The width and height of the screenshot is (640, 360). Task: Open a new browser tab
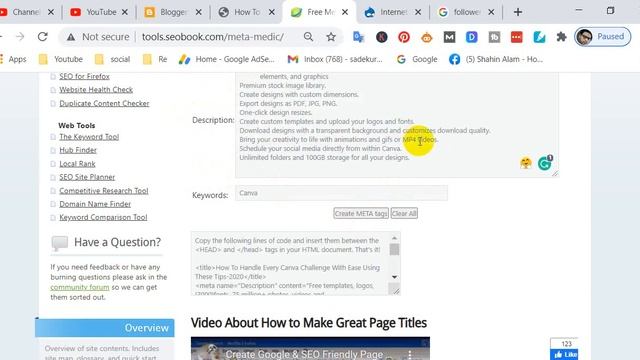click(518, 12)
